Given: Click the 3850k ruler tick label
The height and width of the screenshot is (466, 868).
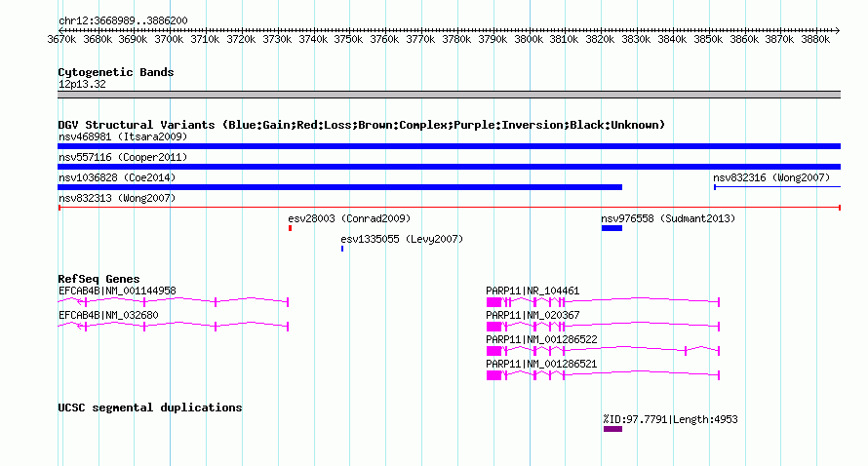Looking at the screenshot, I should pos(708,39).
